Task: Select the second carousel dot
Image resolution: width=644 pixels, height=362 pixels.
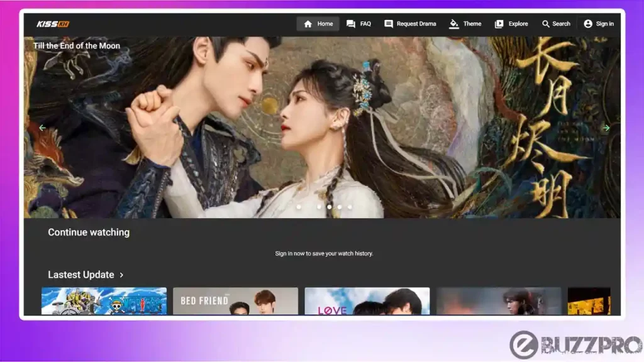Action: click(x=319, y=207)
